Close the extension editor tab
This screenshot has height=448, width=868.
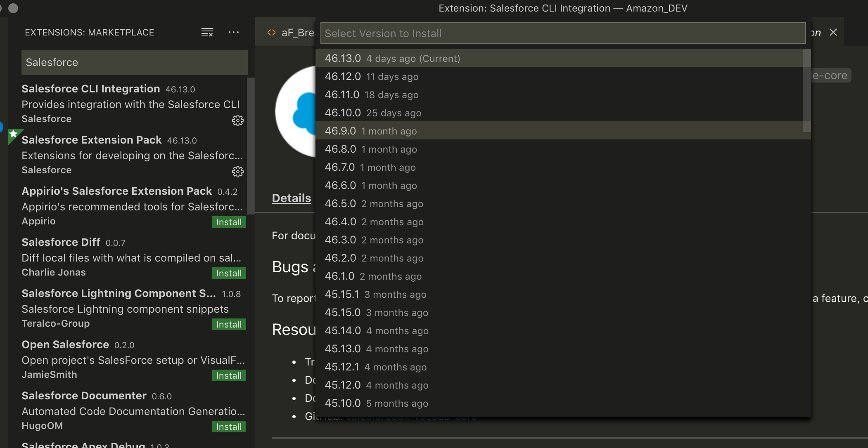[833, 32]
